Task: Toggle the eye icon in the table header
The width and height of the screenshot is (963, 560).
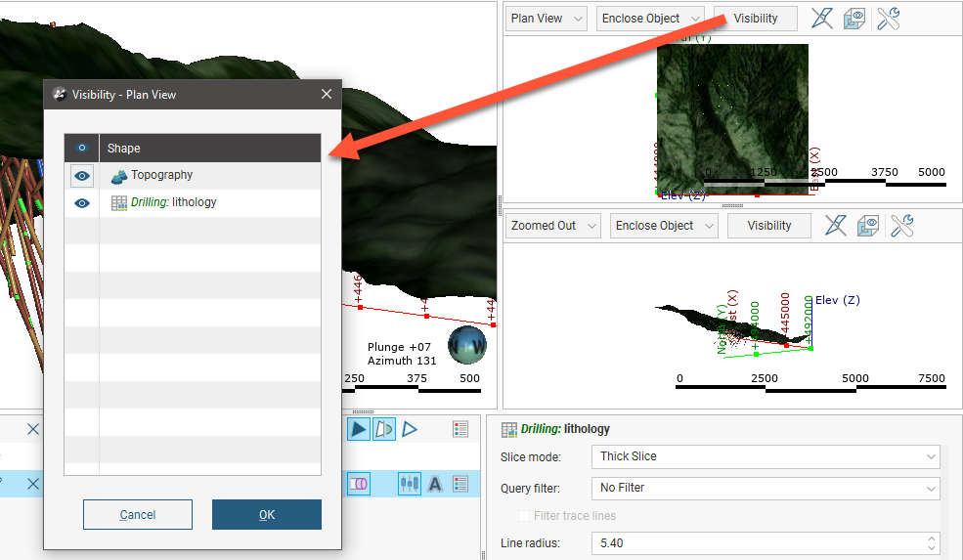Action: tap(82, 149)
